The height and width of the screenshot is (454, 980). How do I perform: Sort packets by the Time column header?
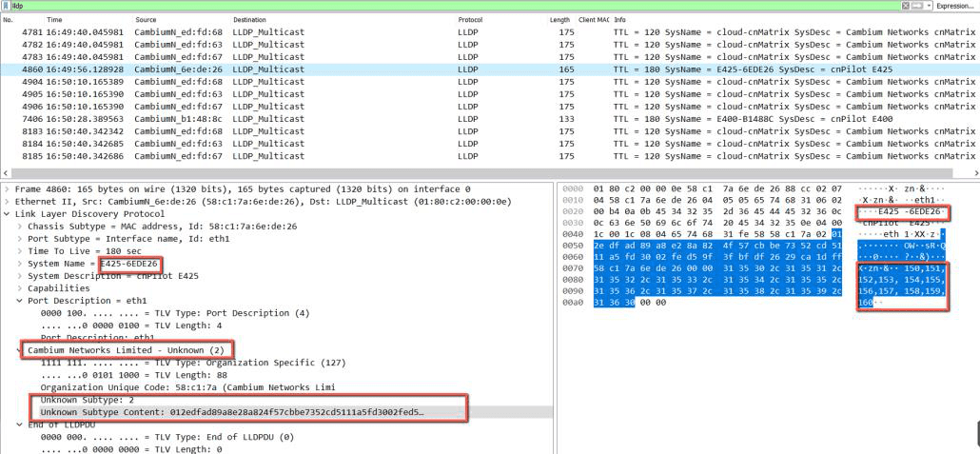coord(54,20)
